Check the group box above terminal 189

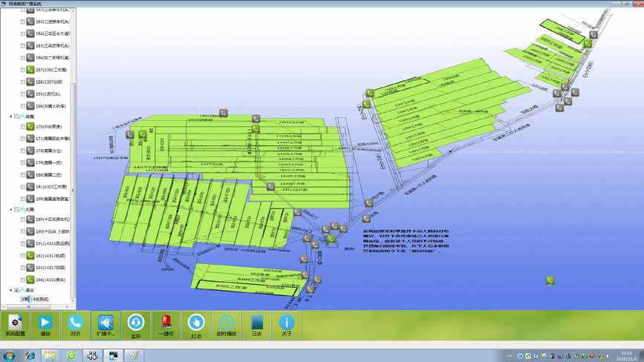tap(16, 209)
